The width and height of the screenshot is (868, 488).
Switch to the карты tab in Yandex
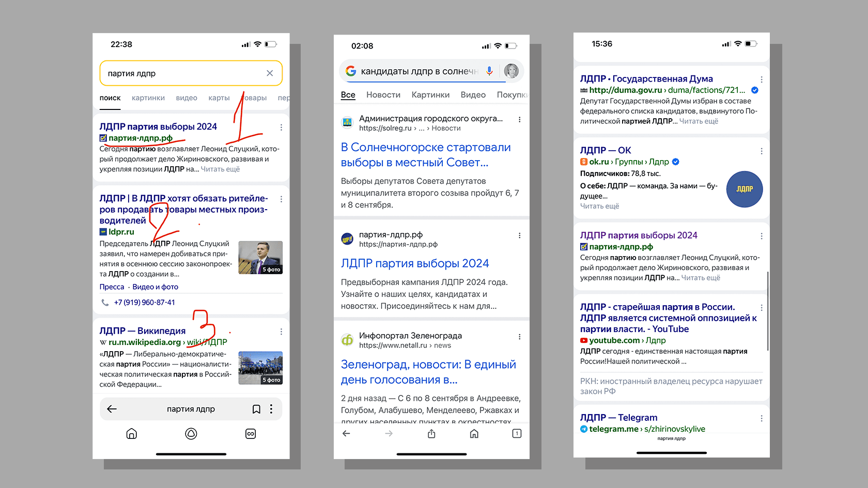click(219, 98)
